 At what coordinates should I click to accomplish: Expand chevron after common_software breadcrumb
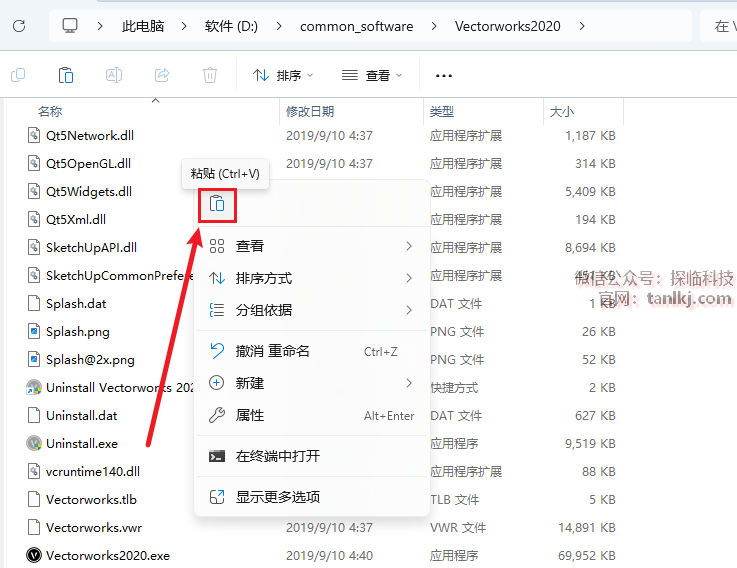[434, 26]
